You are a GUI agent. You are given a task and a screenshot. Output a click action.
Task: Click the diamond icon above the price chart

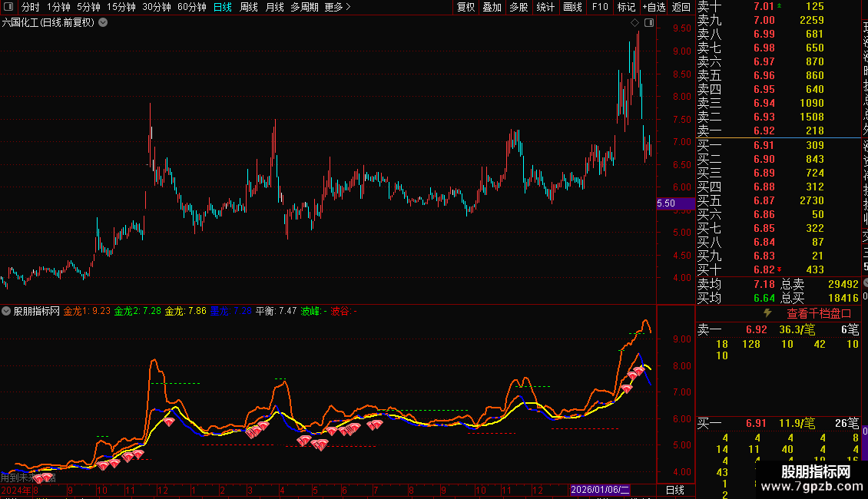click(635, 23)
